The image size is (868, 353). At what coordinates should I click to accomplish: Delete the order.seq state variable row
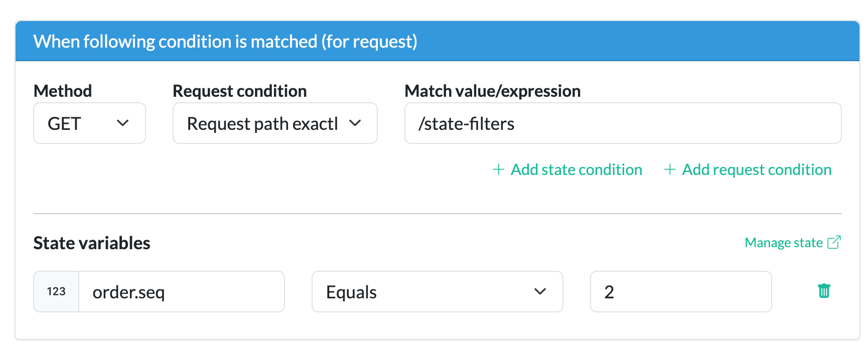(x=824, y=291)
